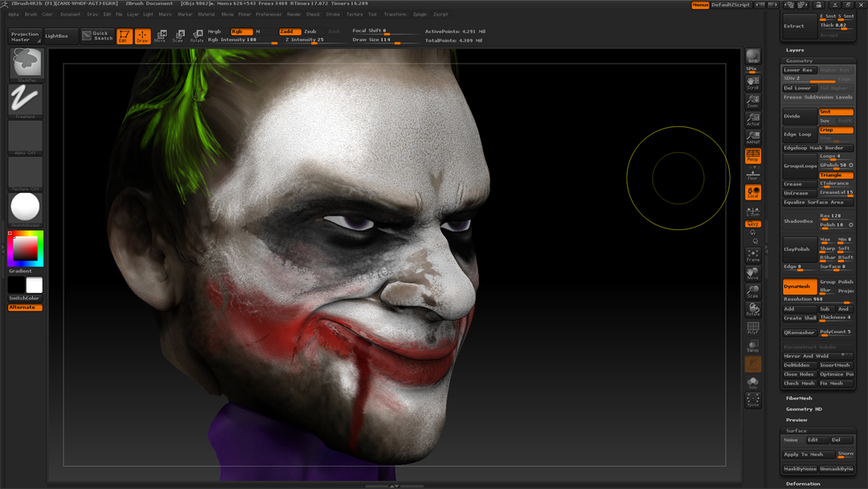
Task: Click the white secondary color swatch
Action: click(x=35, y=286)
